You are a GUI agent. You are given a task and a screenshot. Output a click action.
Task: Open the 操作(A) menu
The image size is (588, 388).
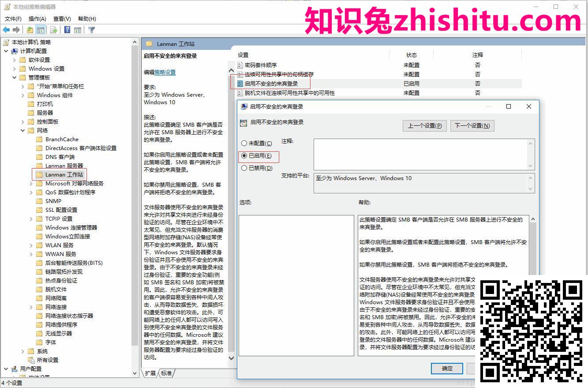37,19
